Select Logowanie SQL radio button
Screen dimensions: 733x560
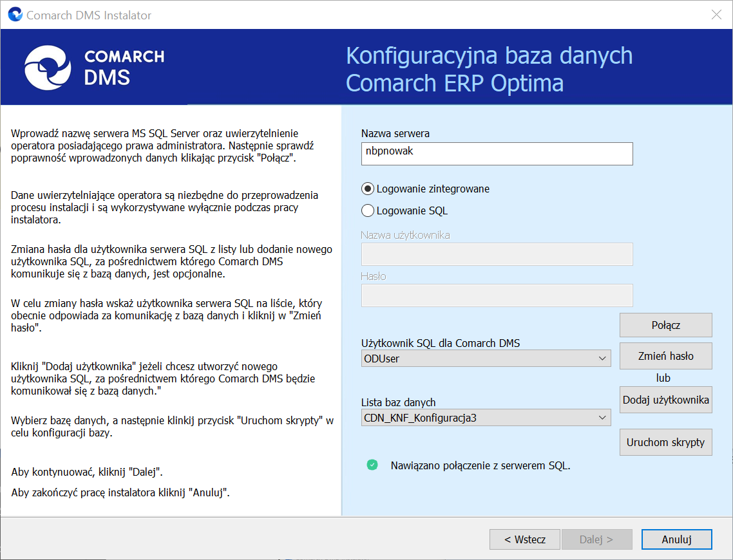368,210
